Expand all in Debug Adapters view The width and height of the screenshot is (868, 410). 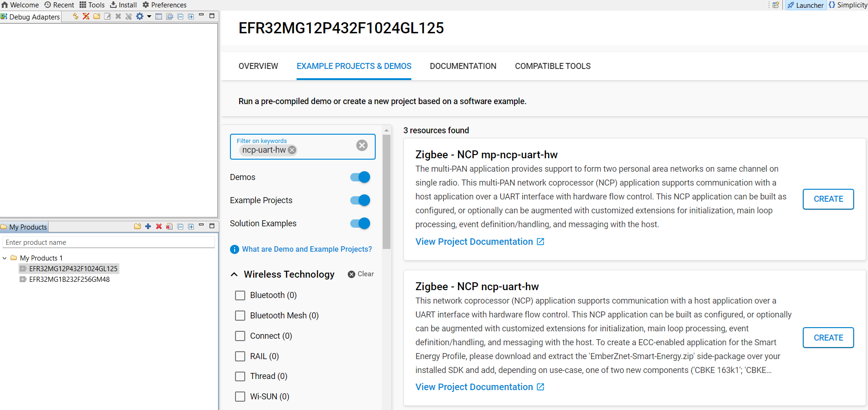[191, 16]
